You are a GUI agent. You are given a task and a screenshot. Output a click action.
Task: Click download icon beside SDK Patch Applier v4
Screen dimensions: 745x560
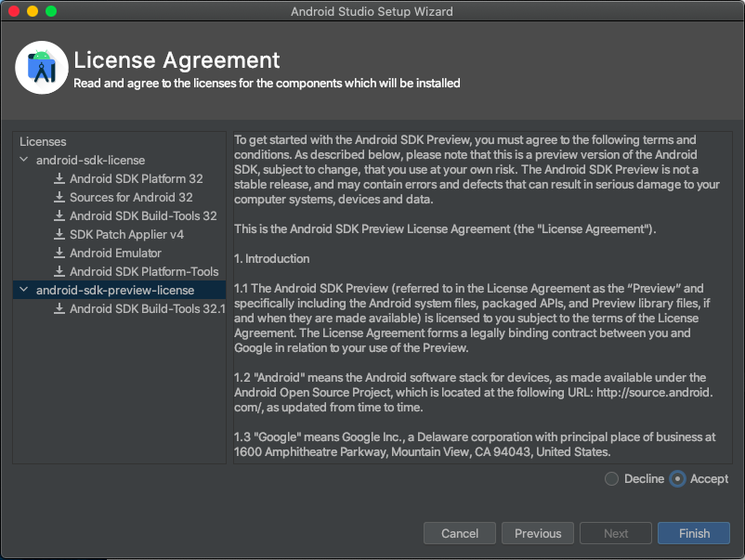pyautogui.click(x=59, y=234)
